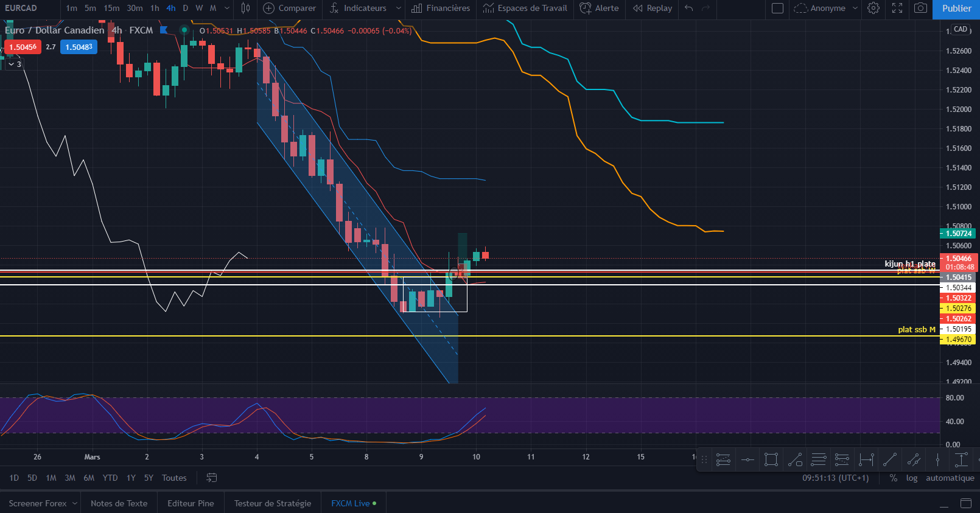This screenshot has height=513, width=980.
Task: Enter fullscreen mode
Action: (x=897, y=9)
